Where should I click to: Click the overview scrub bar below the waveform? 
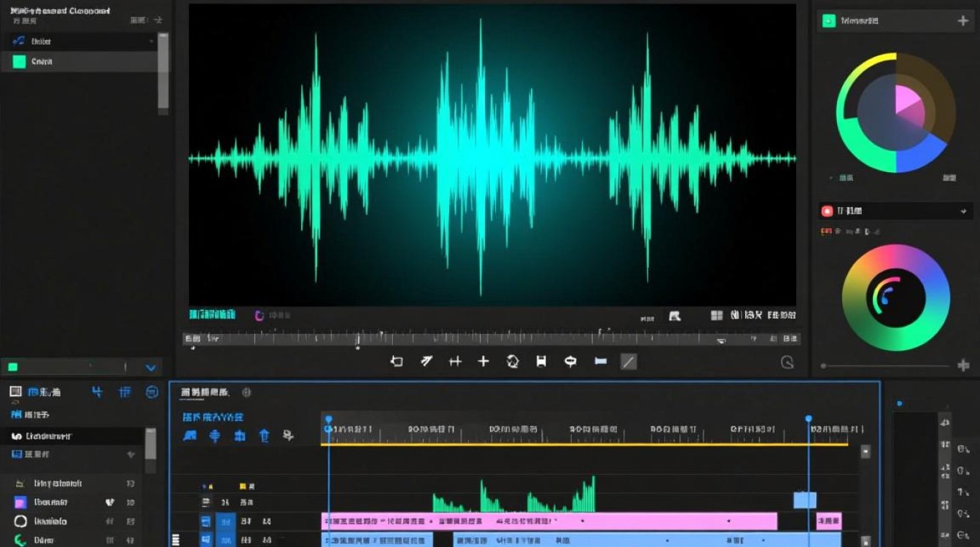(491, 339)
